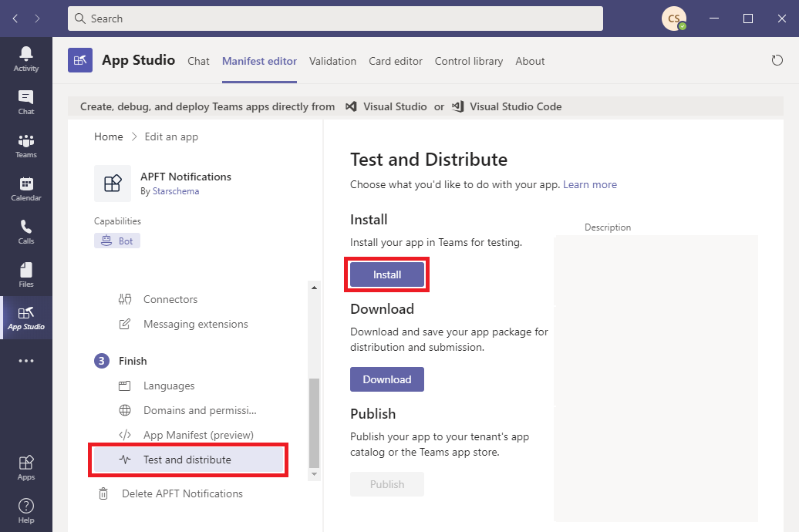Open the About tab
Screen dimensions: 799x532
point(530,61)
